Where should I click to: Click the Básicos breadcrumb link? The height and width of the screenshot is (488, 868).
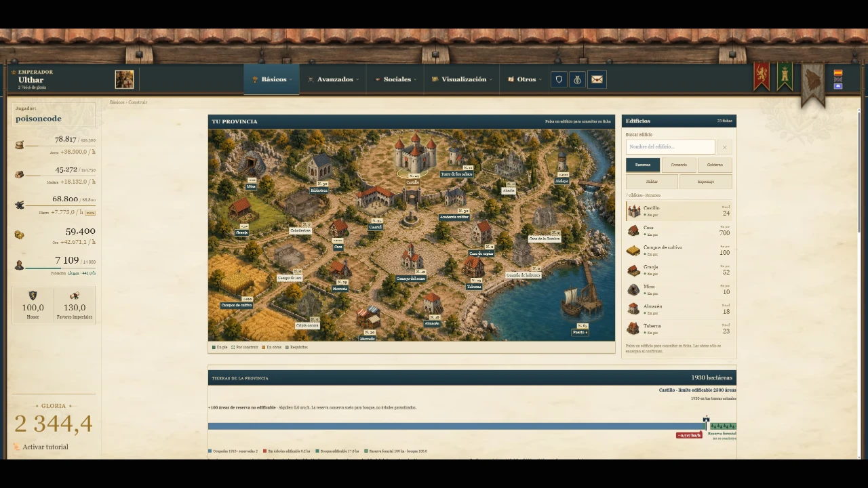tap(117, 102)
